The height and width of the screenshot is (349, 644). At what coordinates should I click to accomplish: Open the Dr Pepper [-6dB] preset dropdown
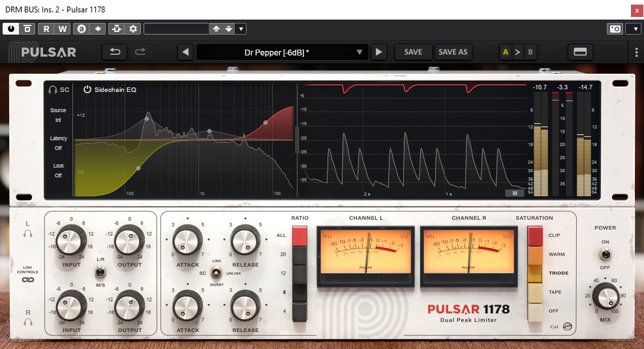[282, 52]
